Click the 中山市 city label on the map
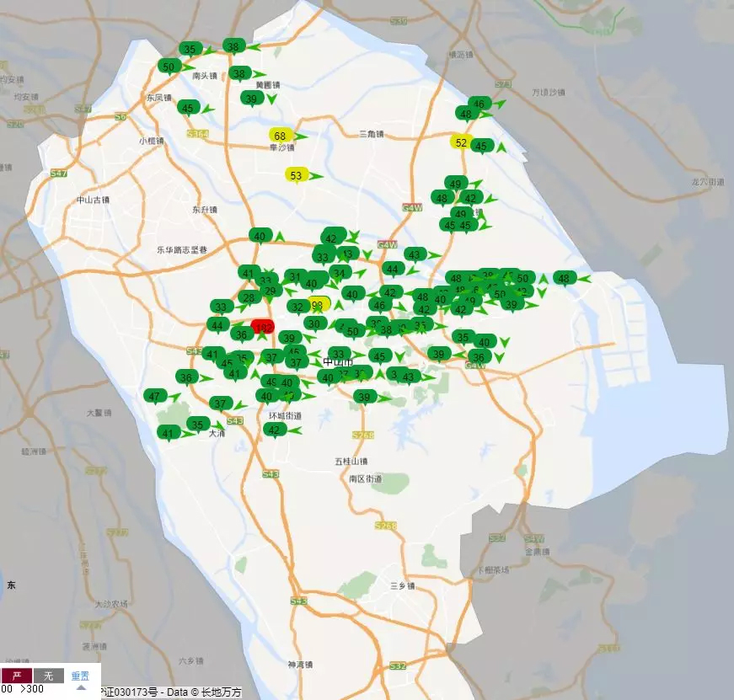Image resolution: width=734 pixels, height=700 pixels. pos(338,362)
